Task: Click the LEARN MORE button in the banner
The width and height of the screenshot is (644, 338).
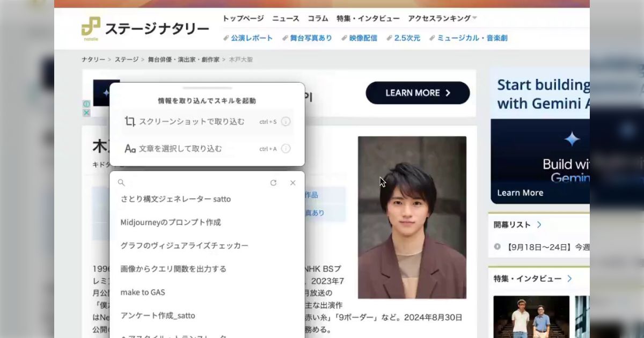Action: tap(418, 93)
